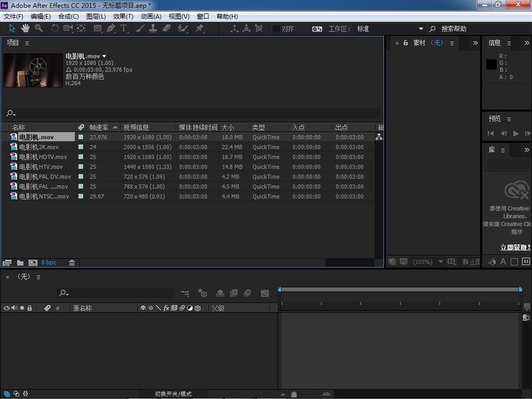Click the First Frame button in preview
The height and width of the screenshot is (399, 532).
click(490, 134)
